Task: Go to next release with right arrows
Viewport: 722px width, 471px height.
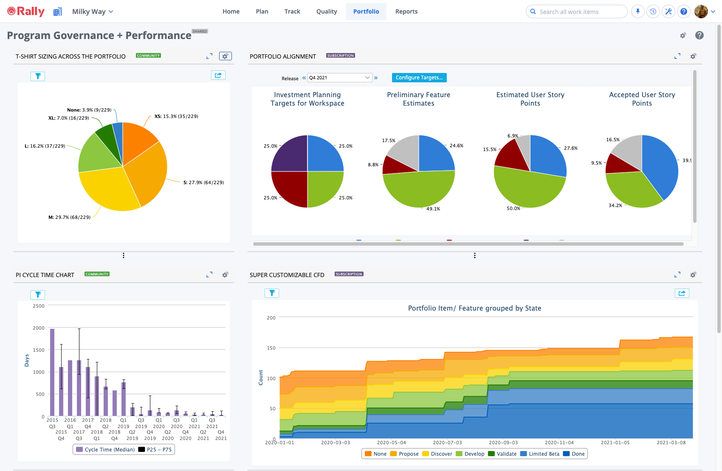Action: point(377,77)
